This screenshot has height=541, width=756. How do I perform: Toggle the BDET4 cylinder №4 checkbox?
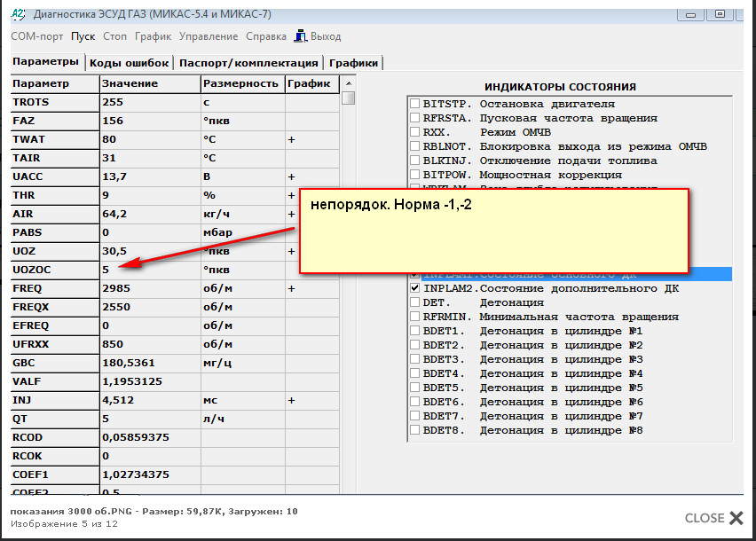[414, 373]
